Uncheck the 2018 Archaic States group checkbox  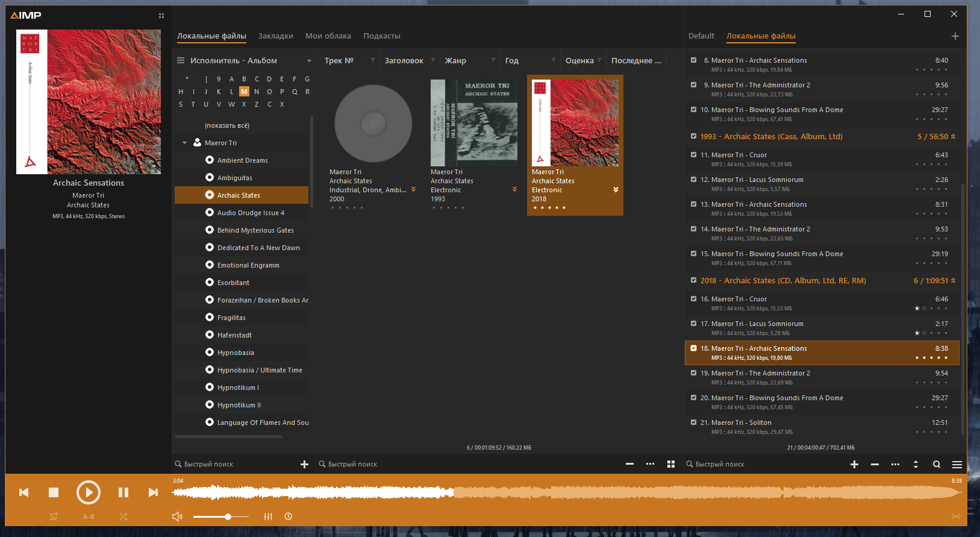(694, 280)
